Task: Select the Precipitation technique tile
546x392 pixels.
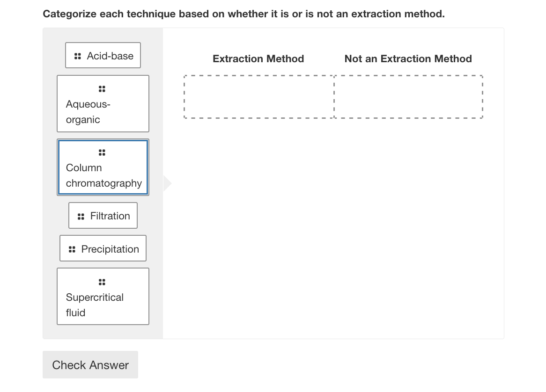Action: [103, 248]
